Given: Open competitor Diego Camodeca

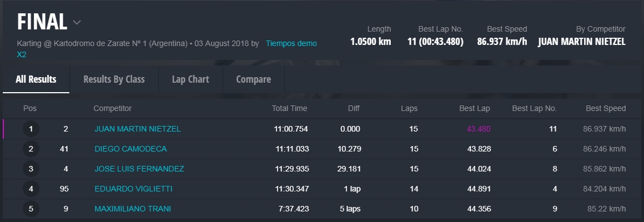Looking at the screenshot, I should (x=130, y=149).
